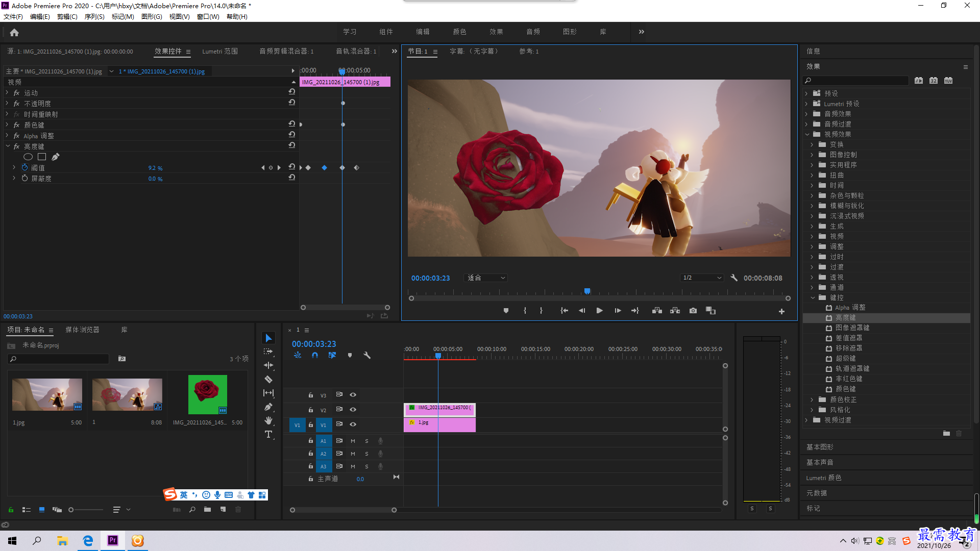Open the 文件(F) menu

click(x=13, y=16)
